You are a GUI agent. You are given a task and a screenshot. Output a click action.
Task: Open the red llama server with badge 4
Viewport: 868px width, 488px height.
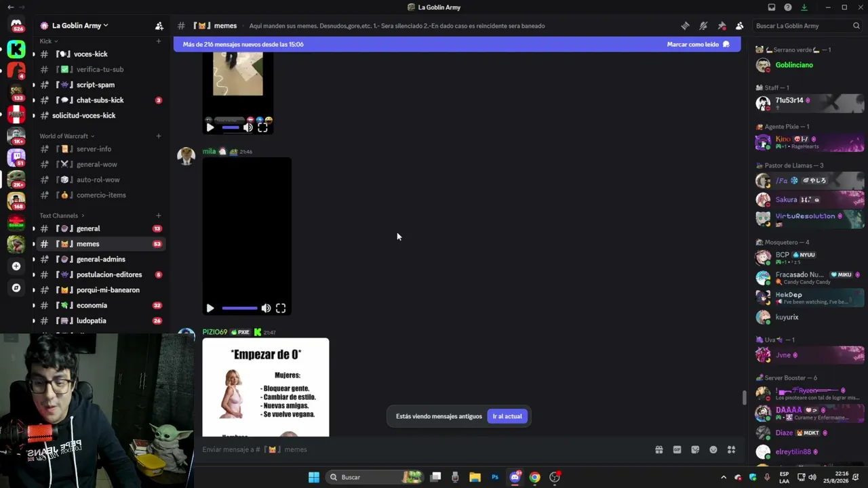coord(16,70)
